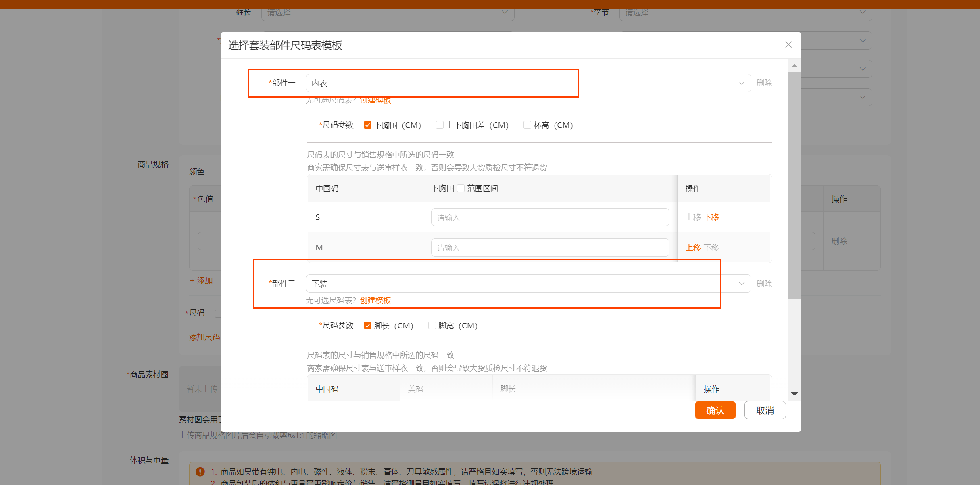Screen dimensions: 980x485
Task: Click the scrollbar up arrow
Action: pyautogui.click(x=794, y=65)
